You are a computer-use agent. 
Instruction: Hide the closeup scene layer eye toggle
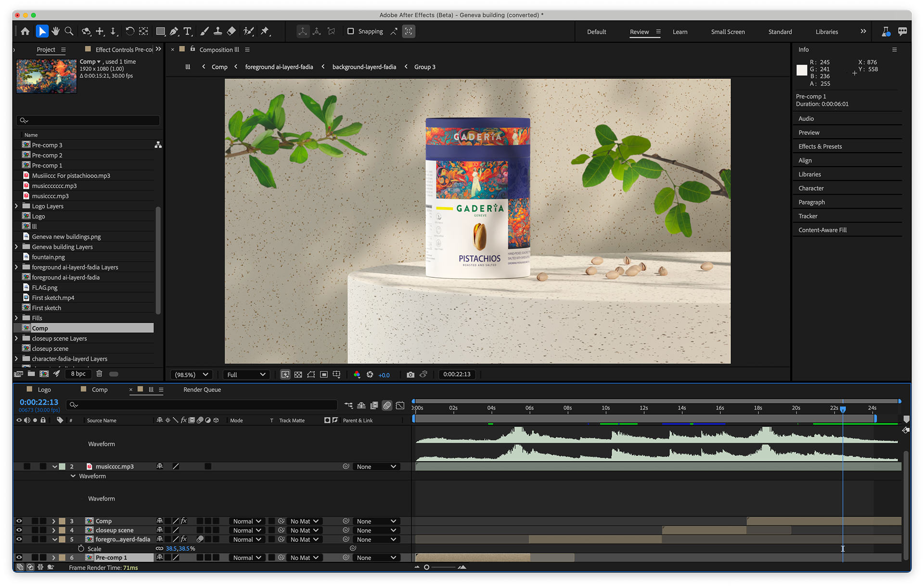(19, 530)
